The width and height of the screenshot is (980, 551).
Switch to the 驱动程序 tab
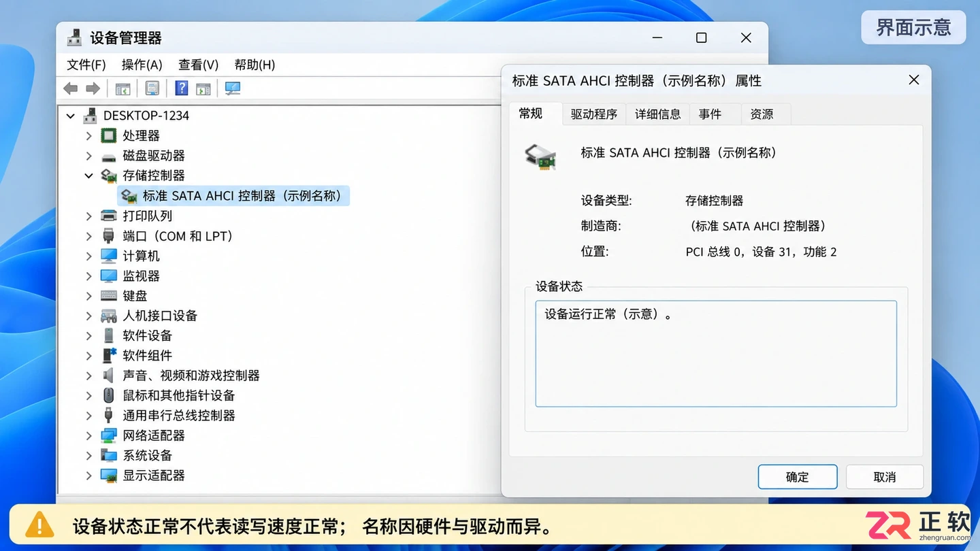pos(594,114)
